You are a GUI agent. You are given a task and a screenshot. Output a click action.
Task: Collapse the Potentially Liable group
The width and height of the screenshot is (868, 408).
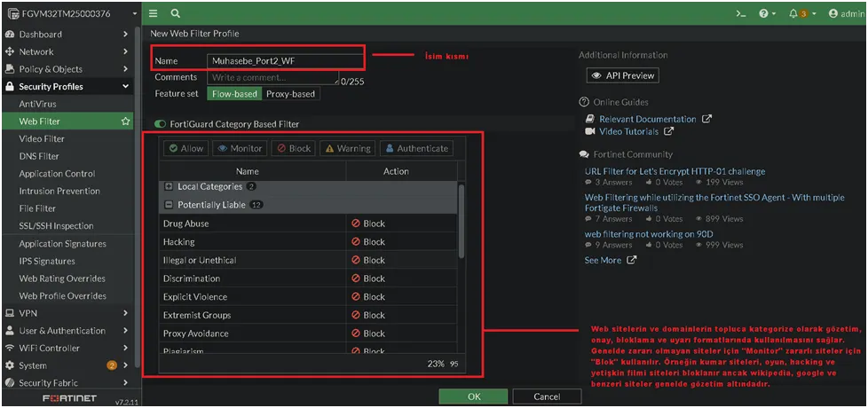(170, 205)
